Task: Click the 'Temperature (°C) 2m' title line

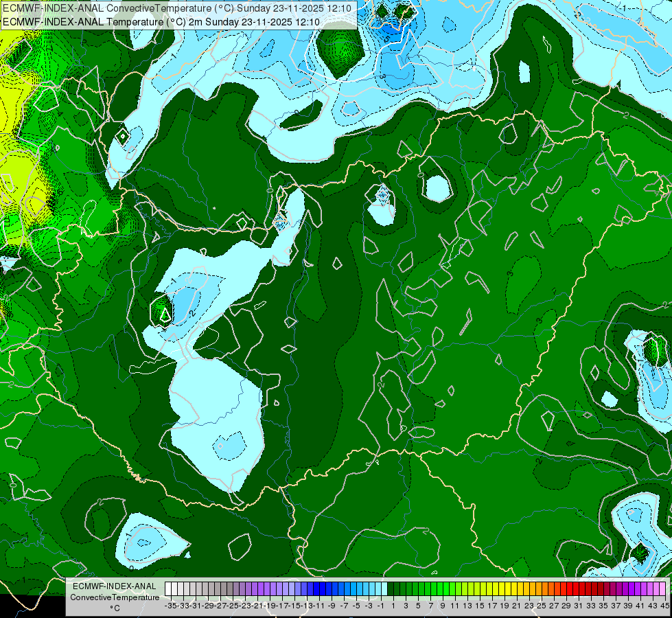Action: 161,22
